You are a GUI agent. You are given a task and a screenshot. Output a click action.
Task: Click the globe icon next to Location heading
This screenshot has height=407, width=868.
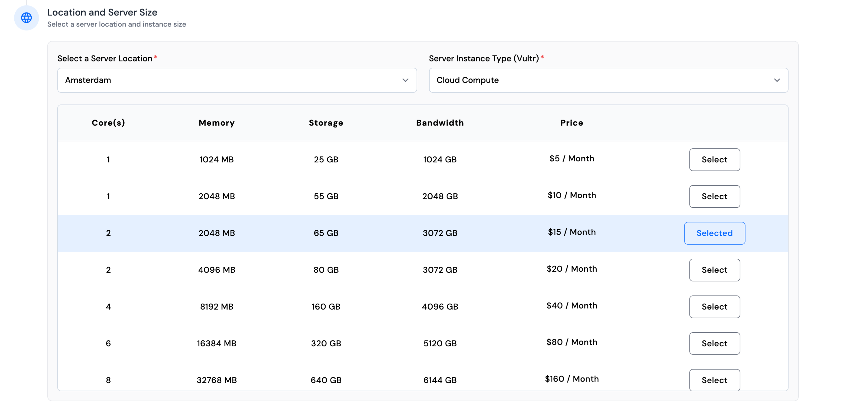pyautogui.click(x=26, y=18)
